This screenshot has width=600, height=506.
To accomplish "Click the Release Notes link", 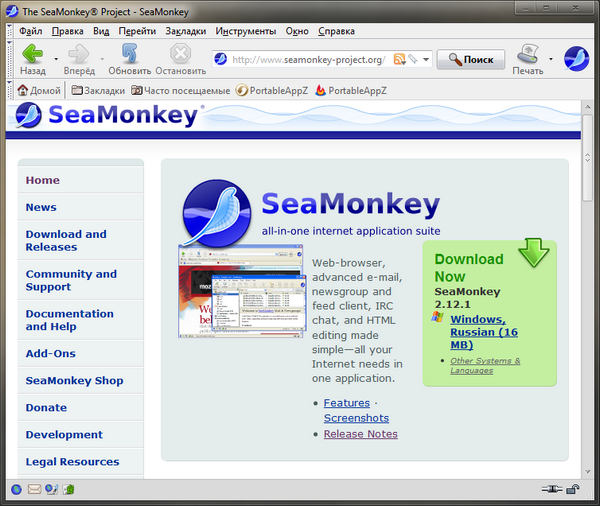I will [360, 434].
